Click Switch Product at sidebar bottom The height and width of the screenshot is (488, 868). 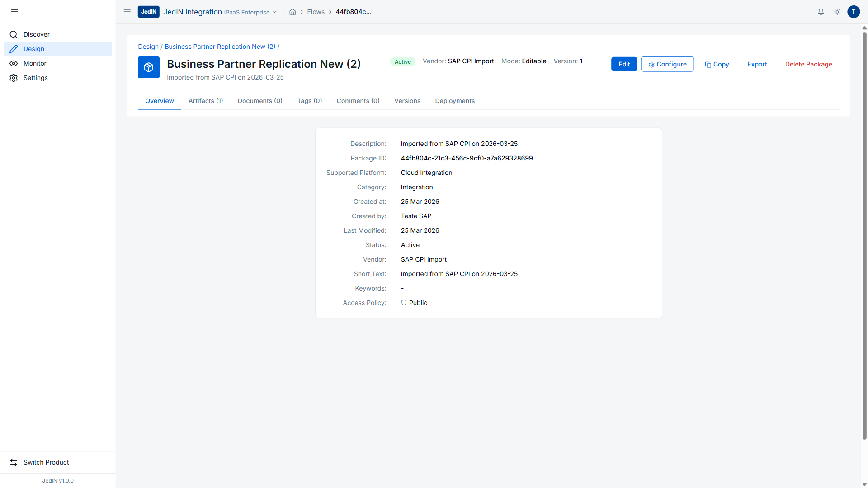pos(46,462)
